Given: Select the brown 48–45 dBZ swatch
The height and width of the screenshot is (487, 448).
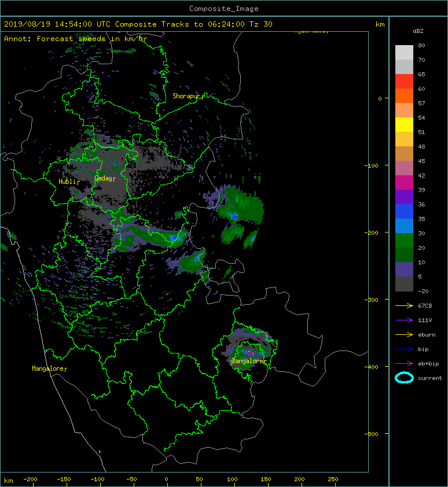Looking at the screenshot, I should pyautogui.click(x=404, y=153).
